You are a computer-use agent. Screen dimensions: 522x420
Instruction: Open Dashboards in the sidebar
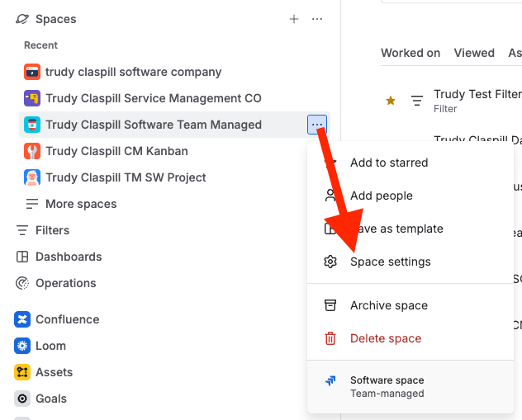(x=69, y=257)
